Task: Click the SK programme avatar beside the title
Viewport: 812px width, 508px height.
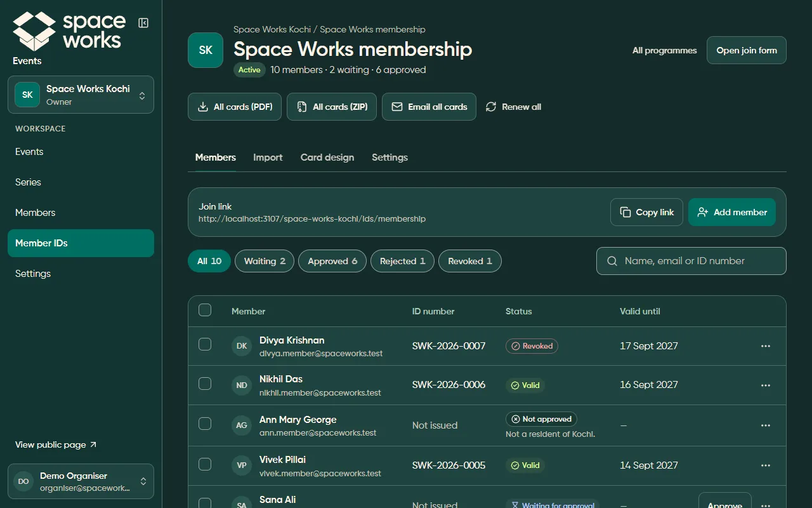Action: (206, 50)
